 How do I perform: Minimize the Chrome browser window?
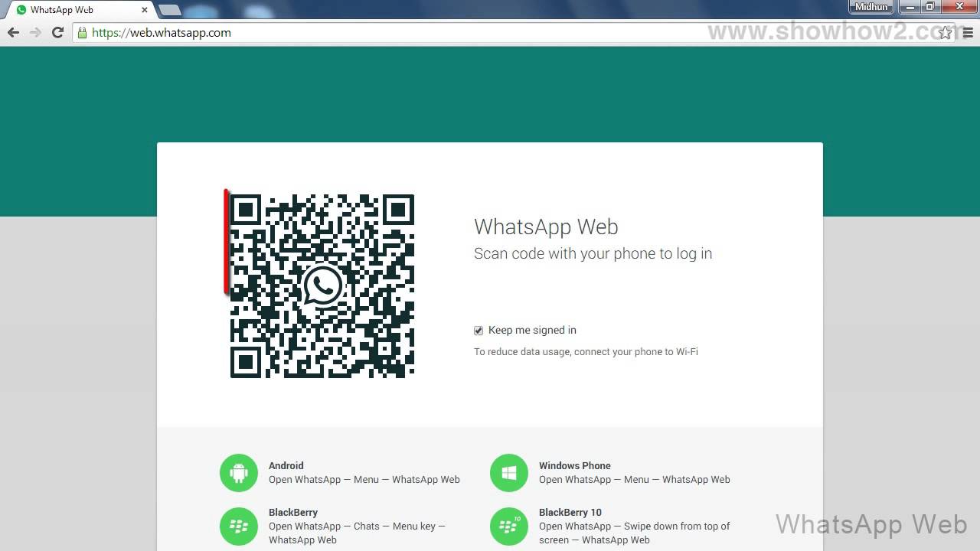point(910,7)
